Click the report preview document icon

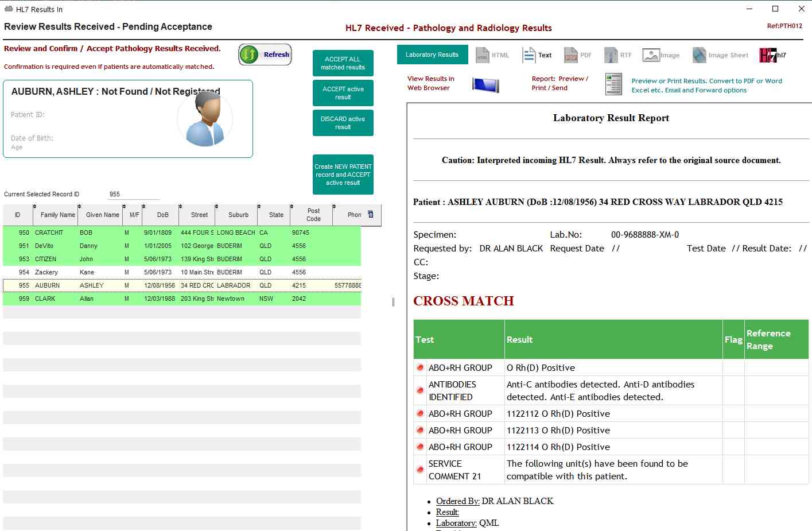pos(613,84)
